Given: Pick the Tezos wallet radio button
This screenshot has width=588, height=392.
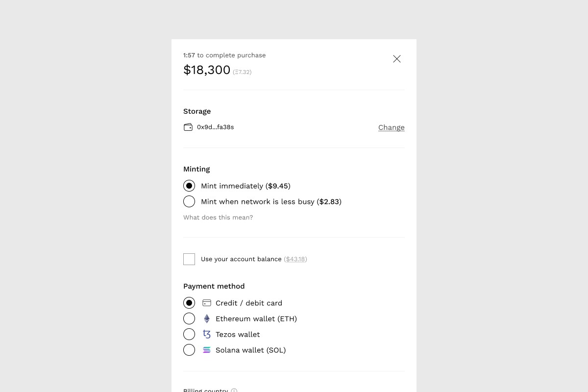Looking at the screenshot, I should tap(189, 334).
